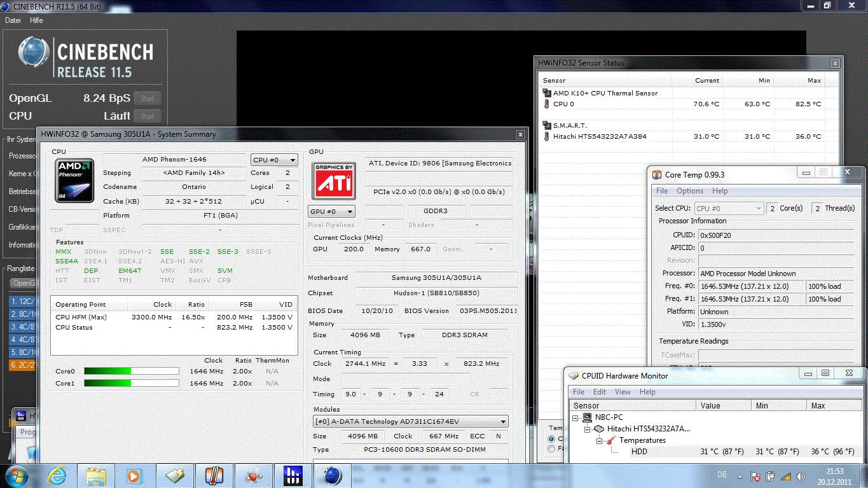Launch Windows Media Player from taskbar
This screenshot has width=868, height=488.
(x=135, y=475)
